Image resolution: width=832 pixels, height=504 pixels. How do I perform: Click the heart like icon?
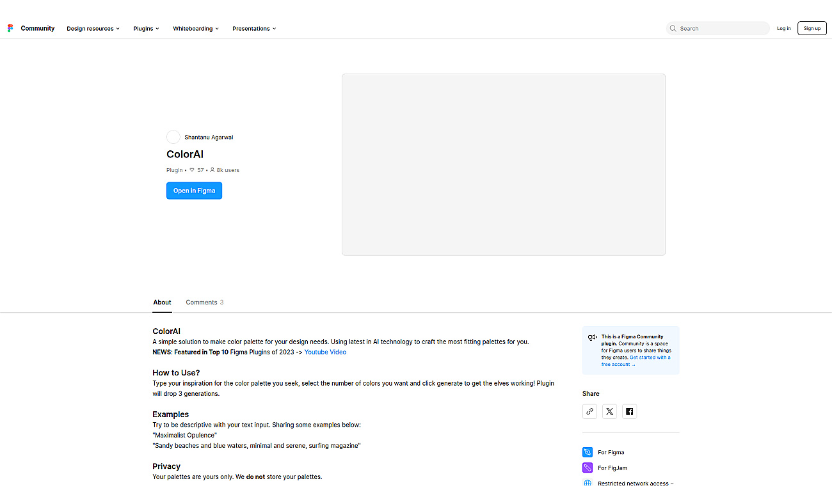(x=192, y=170)
